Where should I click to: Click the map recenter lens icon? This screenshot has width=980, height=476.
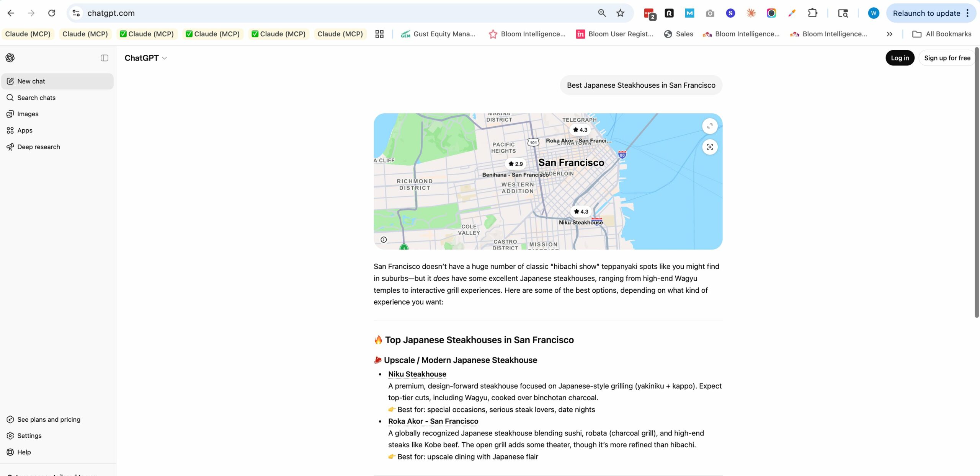(x=709, y=147)
